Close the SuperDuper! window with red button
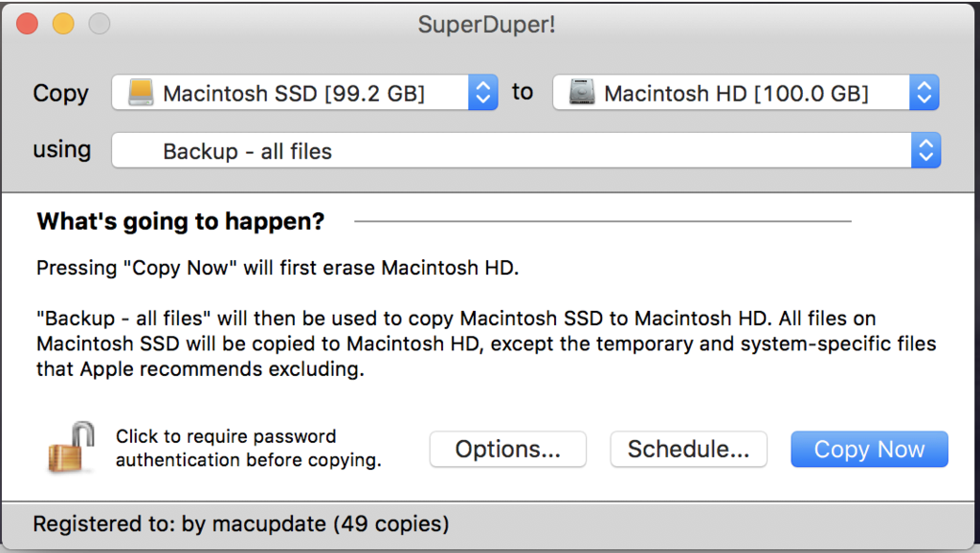Image resolution: width=980 pixels, height=553 pixels. point(27,25)
